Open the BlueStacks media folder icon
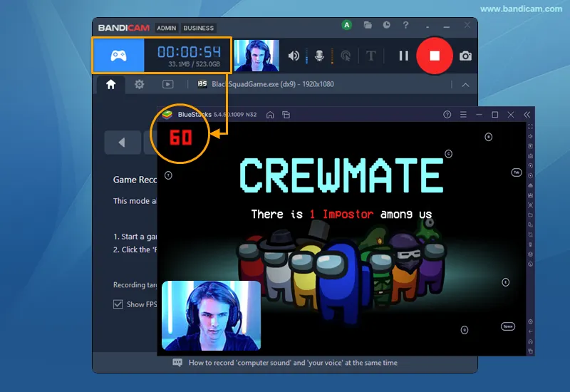 coord(530,215)
